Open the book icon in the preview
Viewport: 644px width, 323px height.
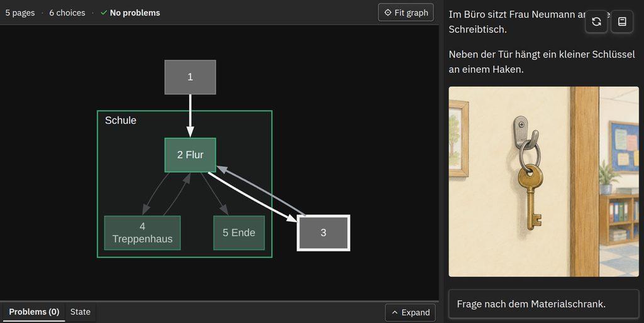[622, 22]
